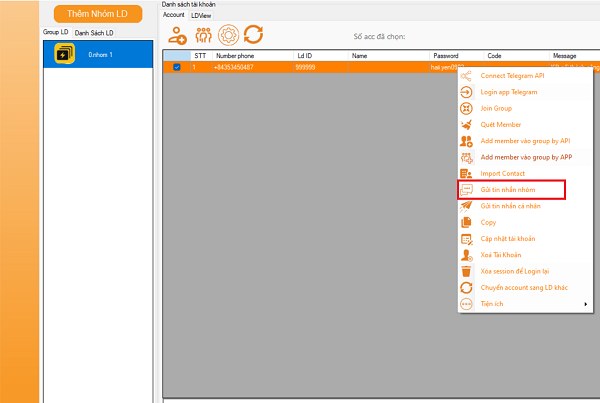Choose Add member vào group by APP
Screen dimensions: 600x403
525,157
